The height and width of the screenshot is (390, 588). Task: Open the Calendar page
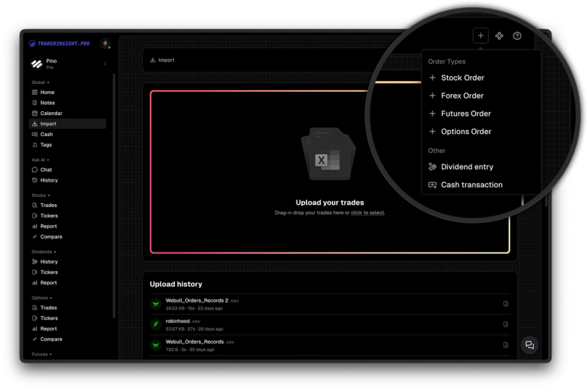coord(67,114)
